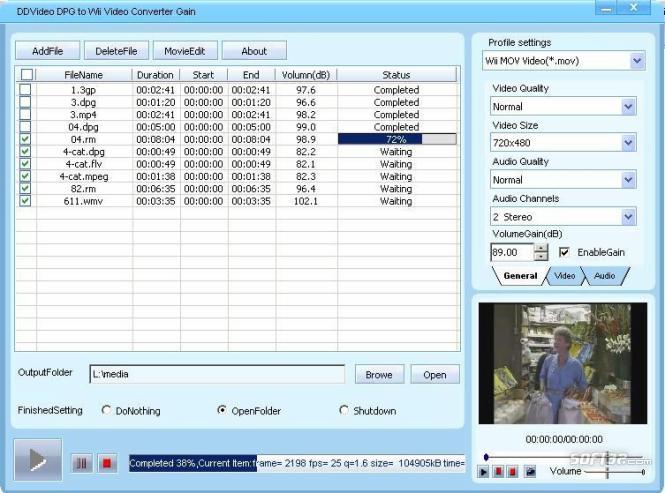
Task: Open the About dialog
Action: pyautogui.click(x=254, y=51)
